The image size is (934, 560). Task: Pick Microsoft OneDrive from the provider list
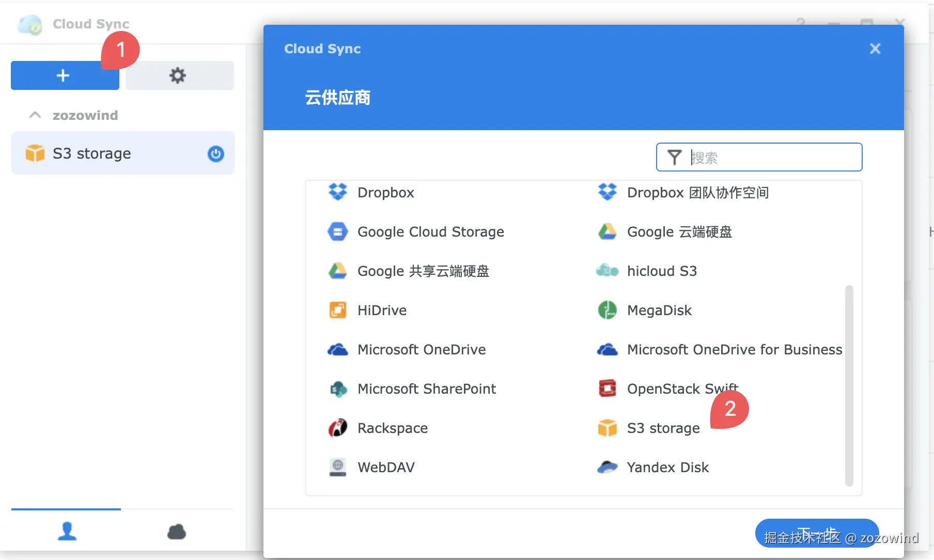(x=421, y=349)
